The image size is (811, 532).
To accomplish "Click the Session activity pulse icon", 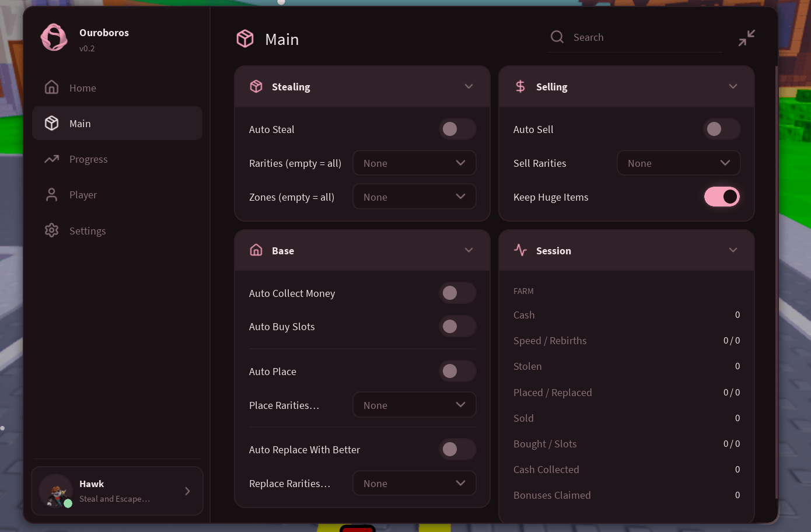I will point(520,250).
